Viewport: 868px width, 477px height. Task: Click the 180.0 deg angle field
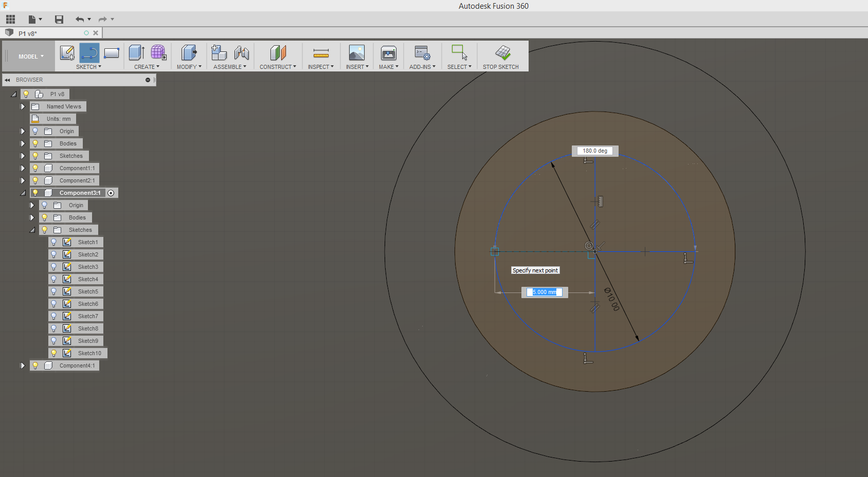(x=595, y=151)
